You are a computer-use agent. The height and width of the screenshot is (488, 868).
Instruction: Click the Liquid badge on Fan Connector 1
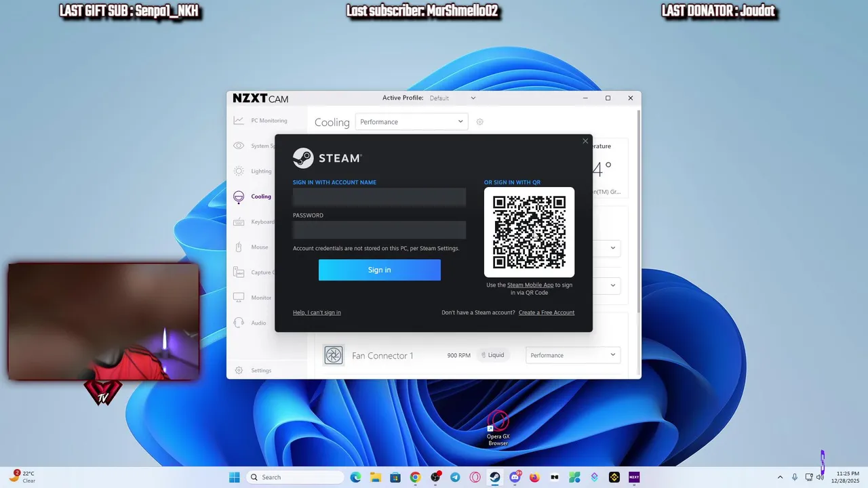pyautogui.click(x=493, y=355)
